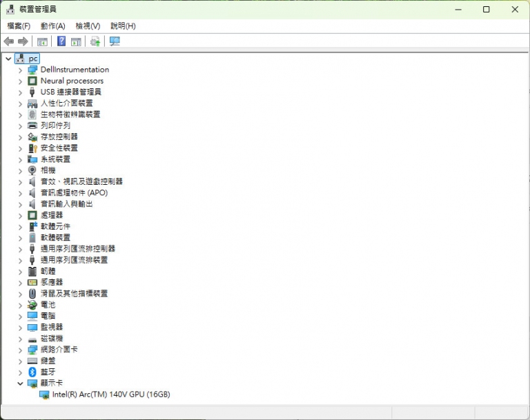Click the USB 連接器管理員 plug icon
Screen dimensions: 530x420
click(32, 92)
